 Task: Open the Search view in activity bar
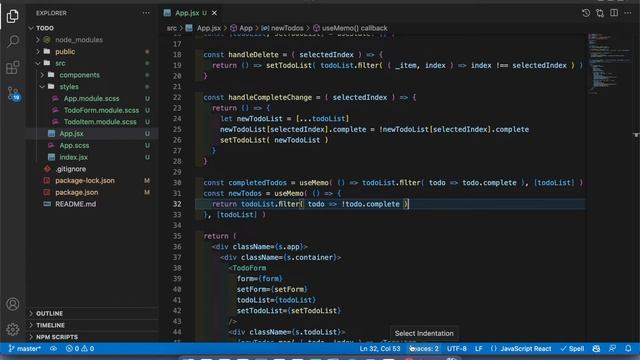(13, 41)
